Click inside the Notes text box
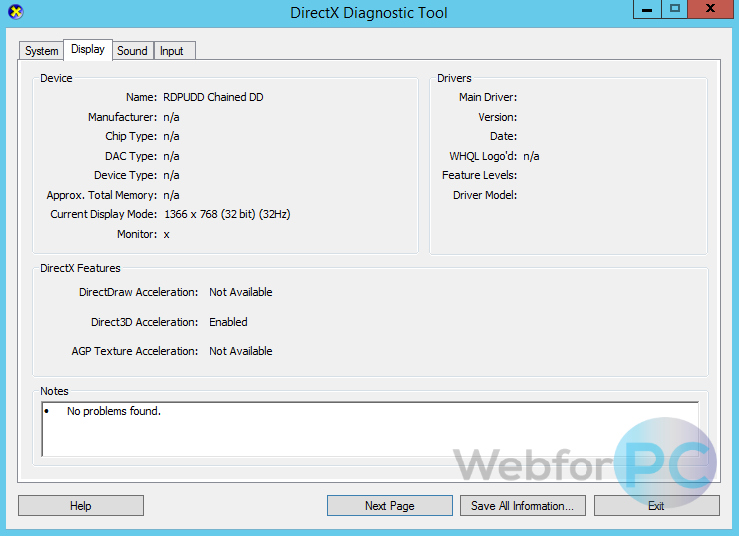 point(370,429)
